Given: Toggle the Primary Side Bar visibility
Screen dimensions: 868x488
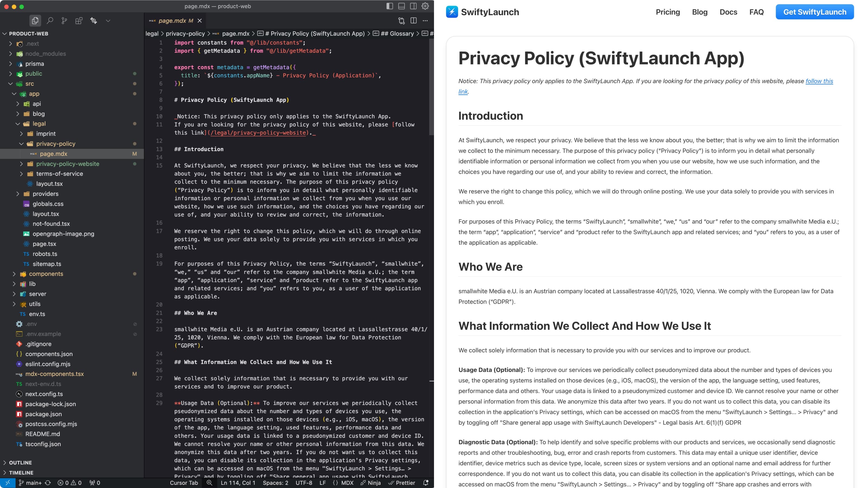Looking at the screenshot, I should 390,6.
